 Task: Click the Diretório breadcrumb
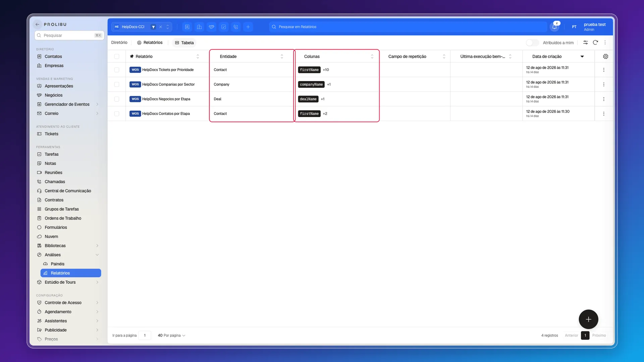click(x=119, y=43)
